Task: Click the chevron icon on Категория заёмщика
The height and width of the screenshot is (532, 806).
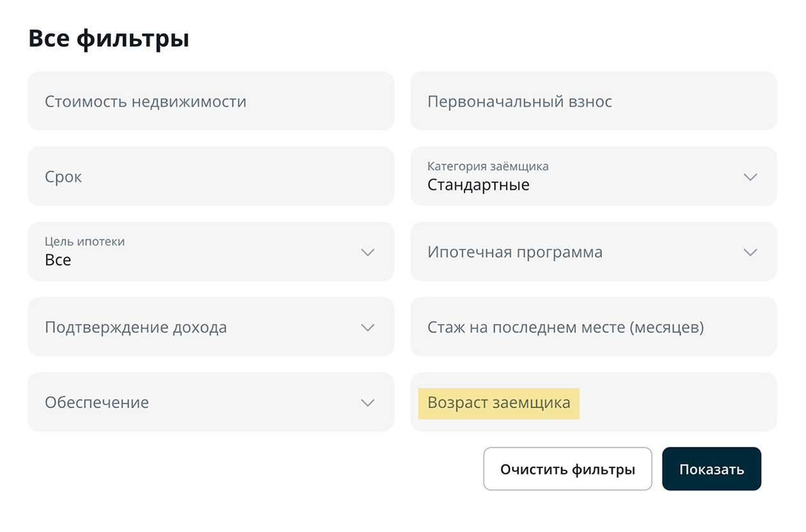Action: [750, 176]
